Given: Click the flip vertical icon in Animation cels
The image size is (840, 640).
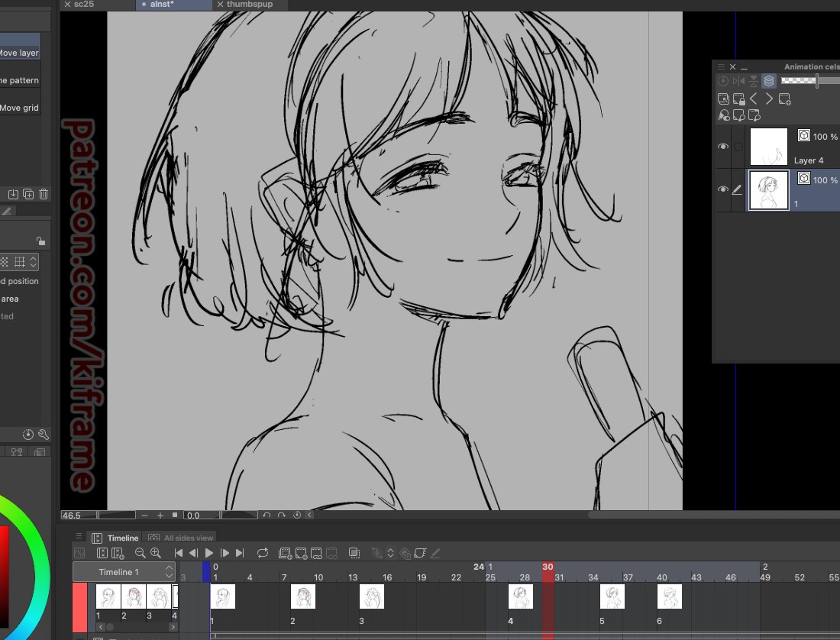Looking at the screenshot, I should pyautogui.click(x=754, y=81).
